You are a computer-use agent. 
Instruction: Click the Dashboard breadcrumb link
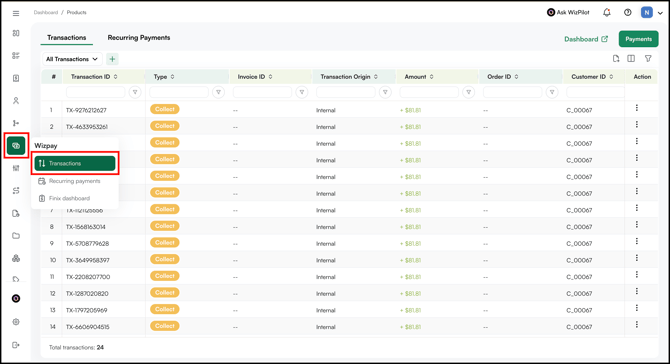[46, 12]
